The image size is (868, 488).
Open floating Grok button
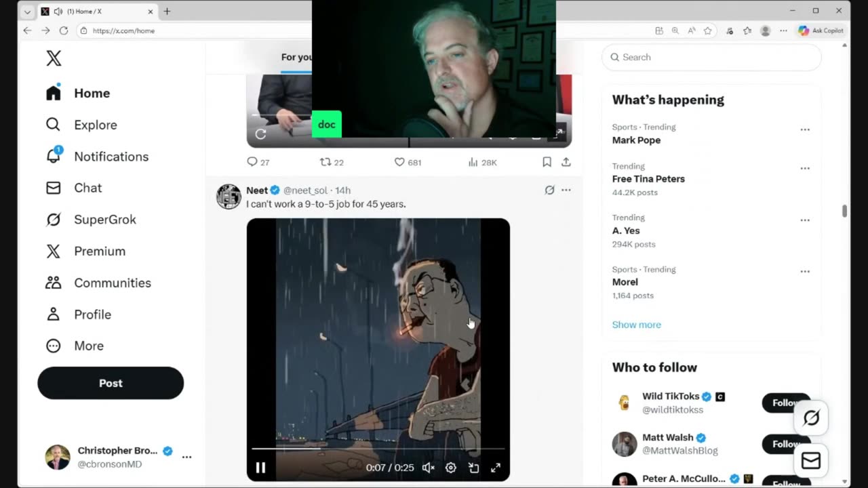click(811, 418)
